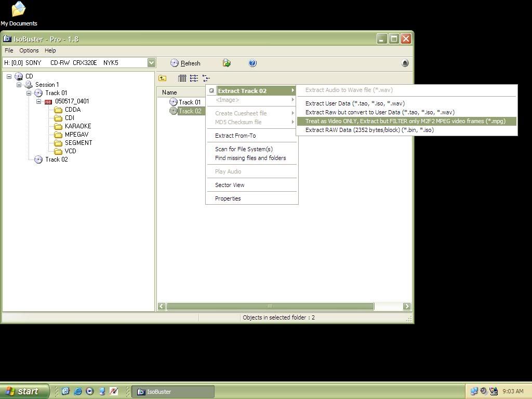This screenshot has height=399, width=532.
Task: Click the horizontal scrollbar right arrow
Action: tap(406, 306)
